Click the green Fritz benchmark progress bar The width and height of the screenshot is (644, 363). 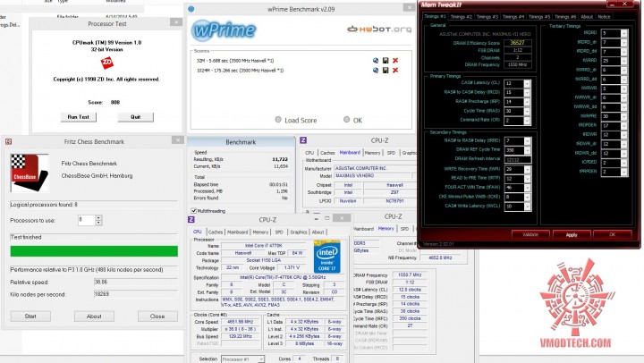[x=94, y=251]
